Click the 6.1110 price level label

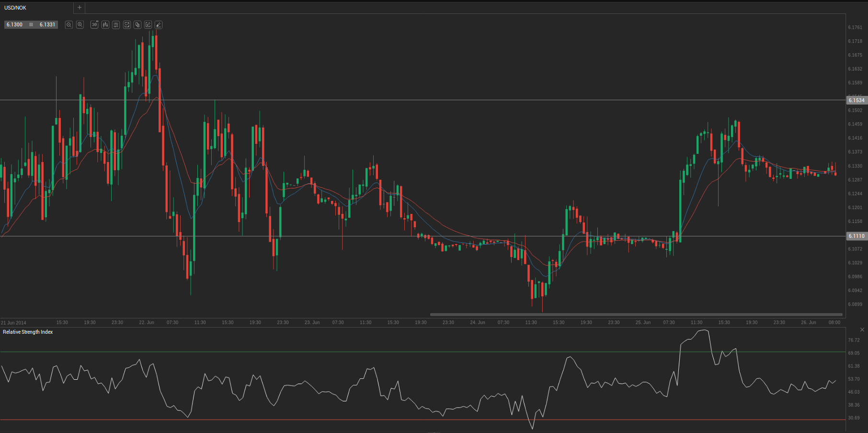(x=857, y=236)
